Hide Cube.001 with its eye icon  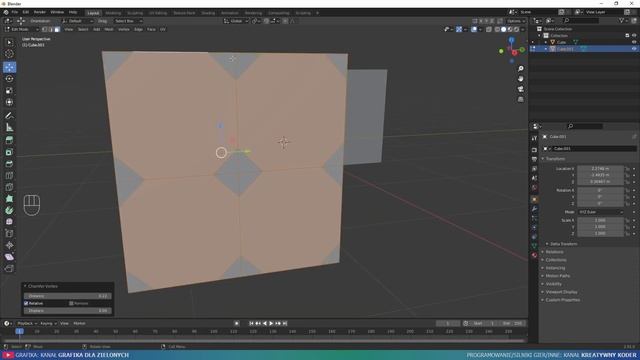click(634, 49)
